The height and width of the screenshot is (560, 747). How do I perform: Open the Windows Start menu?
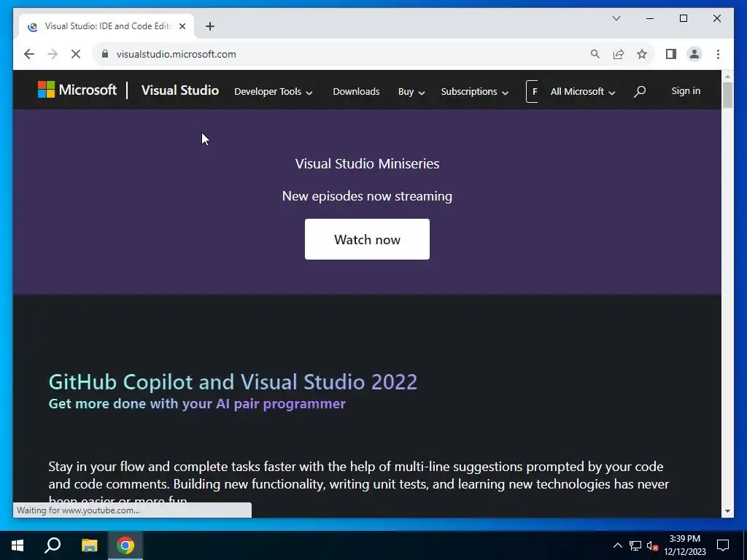click(18, 545)
